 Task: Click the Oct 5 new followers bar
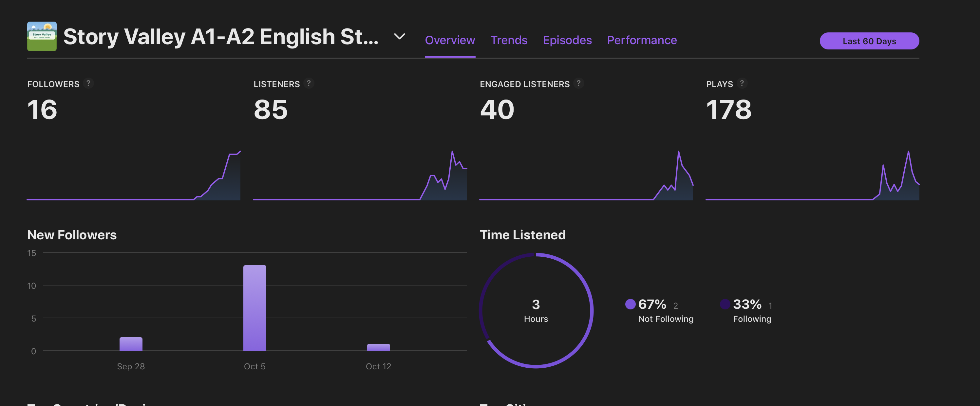point(254,308)
